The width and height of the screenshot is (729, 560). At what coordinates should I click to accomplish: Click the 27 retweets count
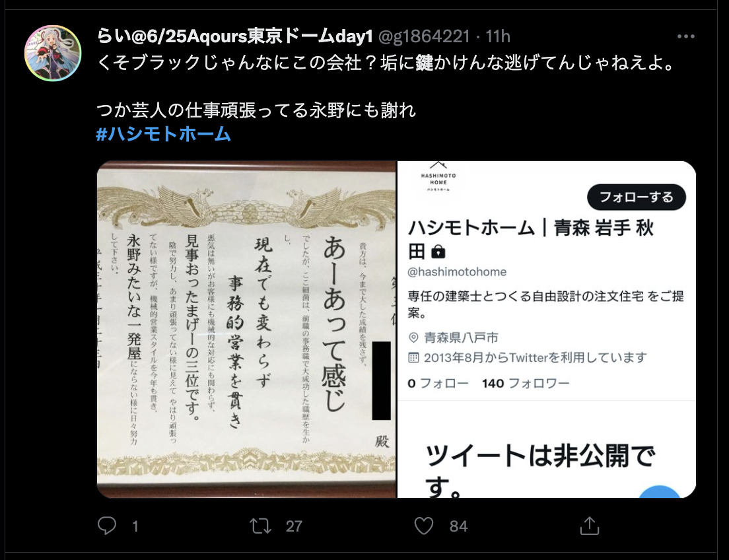294,526
